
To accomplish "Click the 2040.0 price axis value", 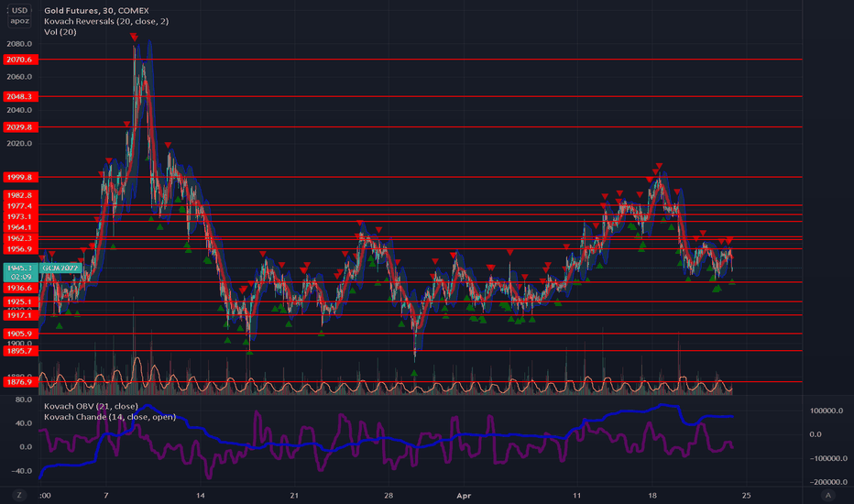I will 19,110.
